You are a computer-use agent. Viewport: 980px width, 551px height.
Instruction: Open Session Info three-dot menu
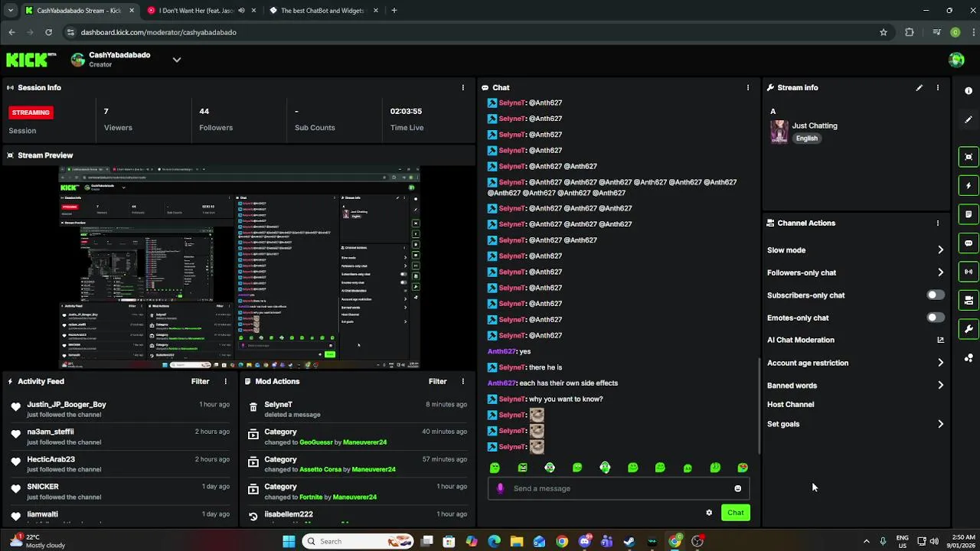462,88
